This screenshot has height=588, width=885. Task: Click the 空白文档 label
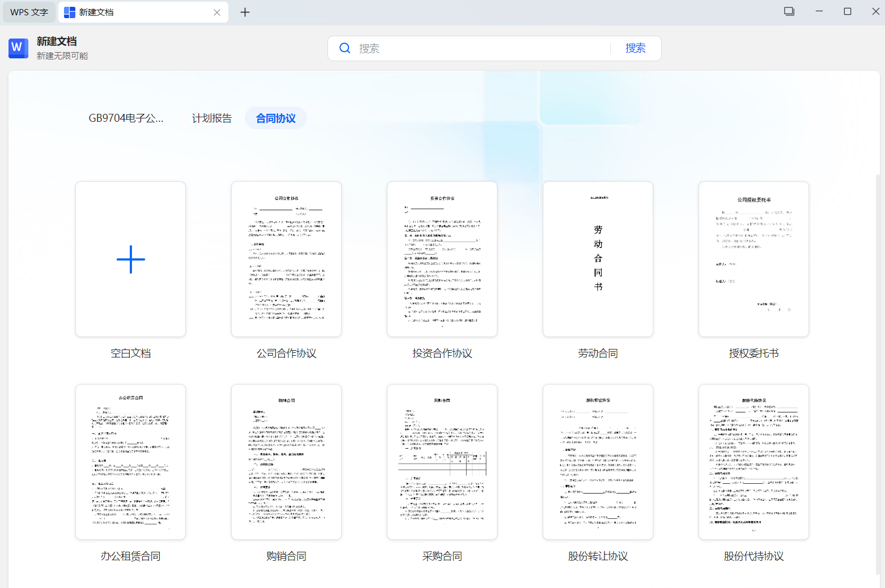(x=131, y=353)
